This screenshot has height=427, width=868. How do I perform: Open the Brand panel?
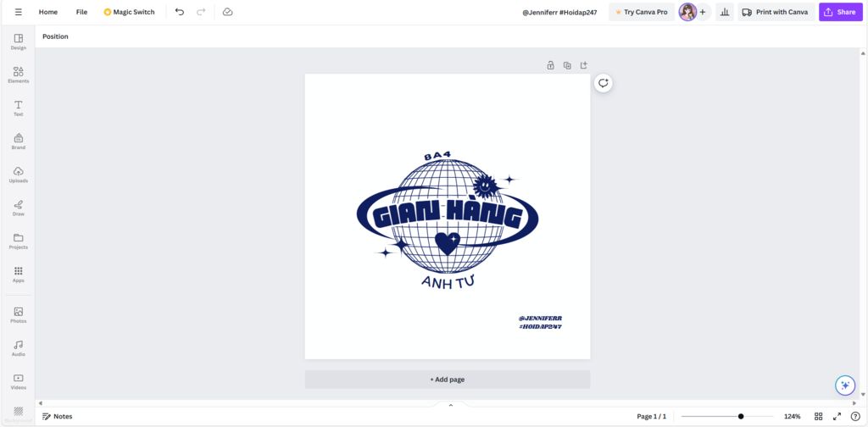point(19,141)
